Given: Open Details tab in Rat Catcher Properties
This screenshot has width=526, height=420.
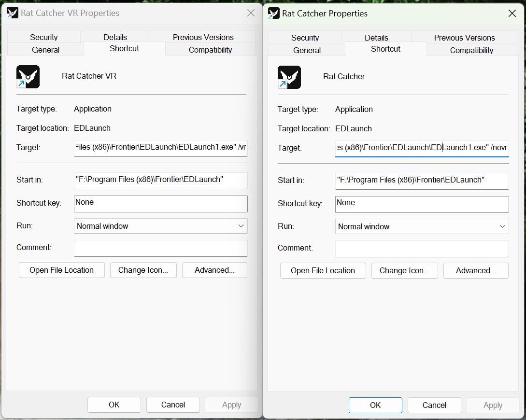Looking at the screenshot, I should coord(376,38).
